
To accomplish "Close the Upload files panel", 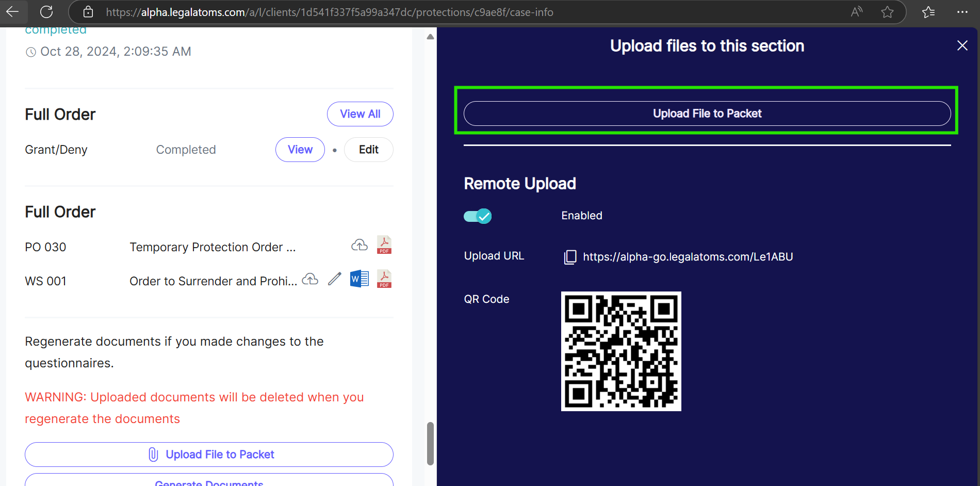I will pos(962,45).
